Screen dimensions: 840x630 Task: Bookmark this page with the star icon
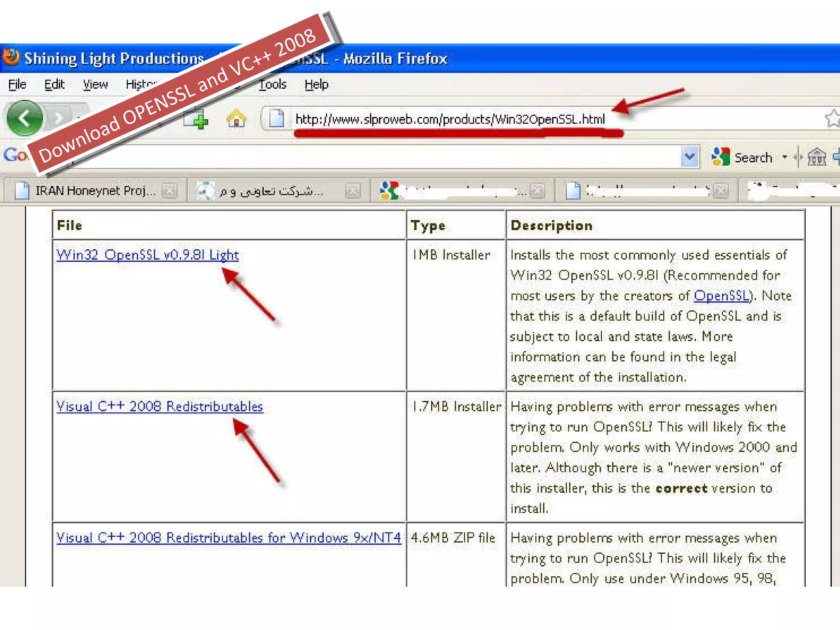pyautogui.click(x=832, y=119)
